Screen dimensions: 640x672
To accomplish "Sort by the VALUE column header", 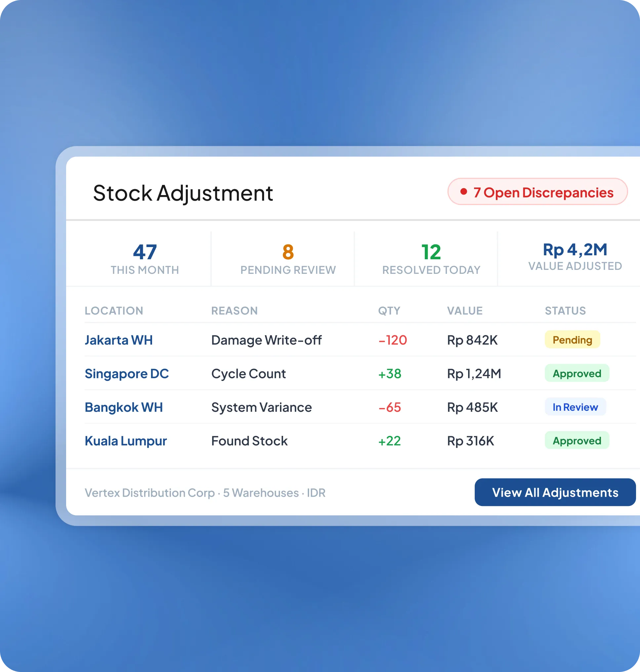I will 465,311.
